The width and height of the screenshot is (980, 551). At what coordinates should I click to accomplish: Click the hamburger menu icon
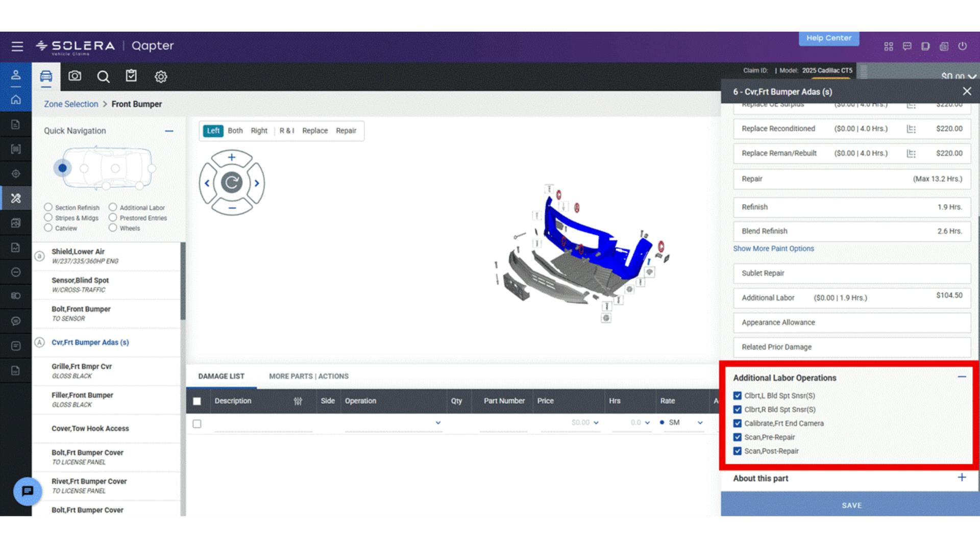pyautogui.click(x=17, y=46)
